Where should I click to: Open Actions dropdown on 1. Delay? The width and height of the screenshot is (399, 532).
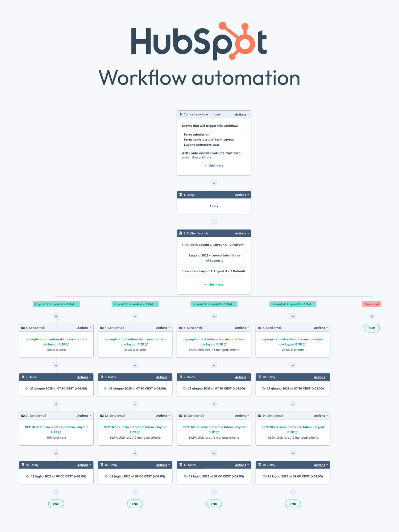[x=242, y=195]
